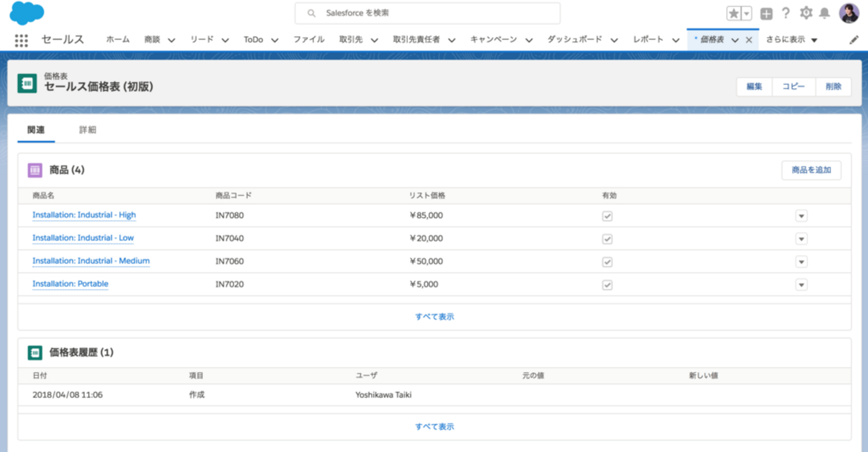This screenshot has height=452, width=868.
Task: Toggle the 有効 checkbox for Installation: Portable
Action: (607, 284)
